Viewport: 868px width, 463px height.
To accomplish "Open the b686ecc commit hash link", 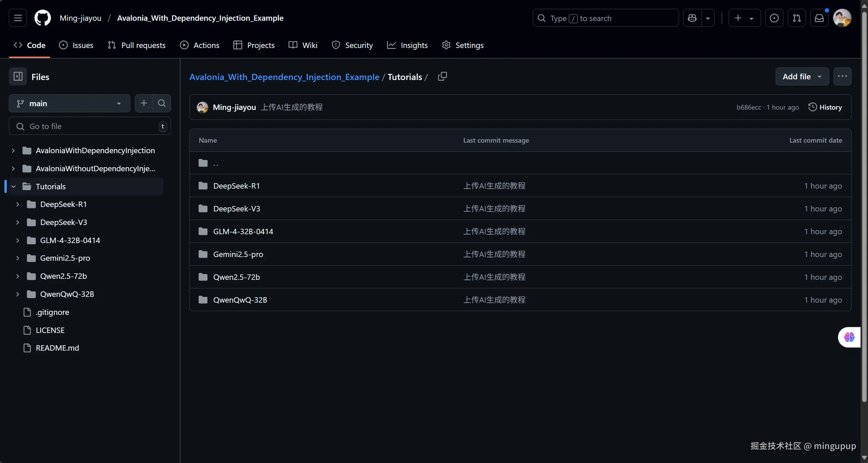I will pyautogui.click(x=749, y=107).
